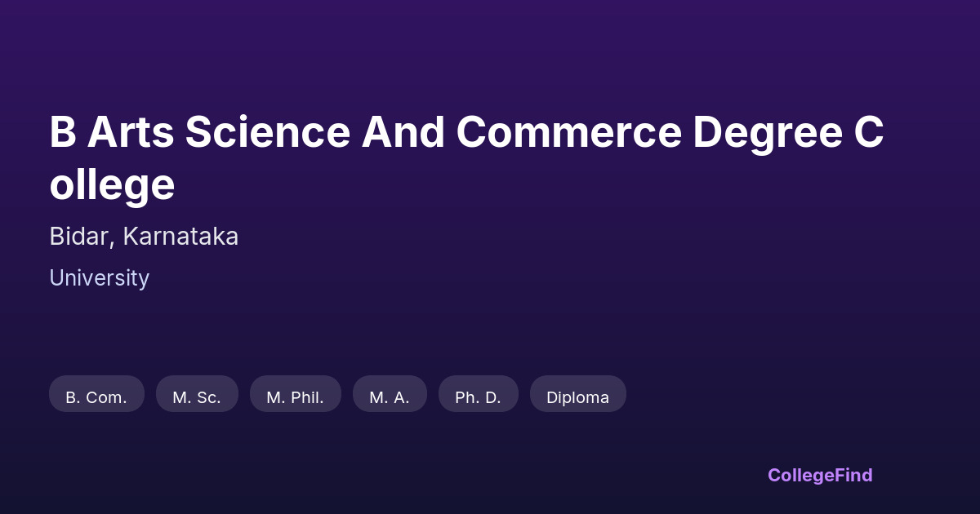Click the word Degree in title
Image resolution: width=980 pixels, height=514 pixels.
(767, 132)
